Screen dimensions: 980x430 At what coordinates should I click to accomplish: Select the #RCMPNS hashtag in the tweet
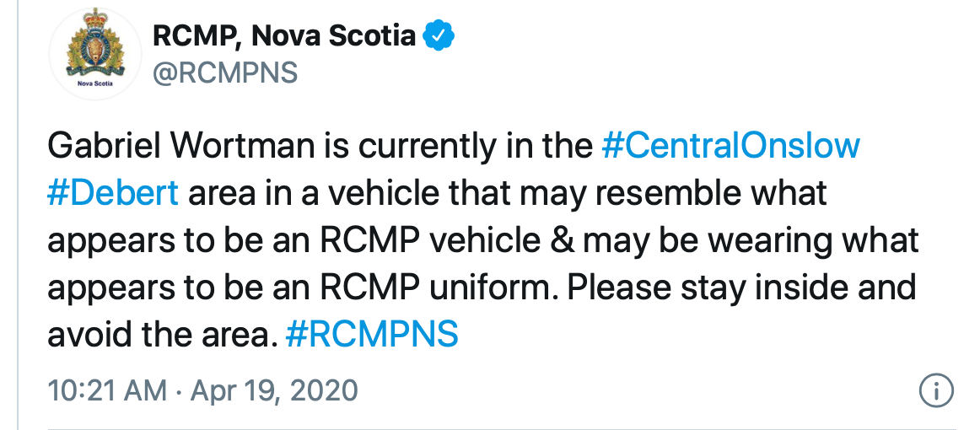[x=372, y=335]
